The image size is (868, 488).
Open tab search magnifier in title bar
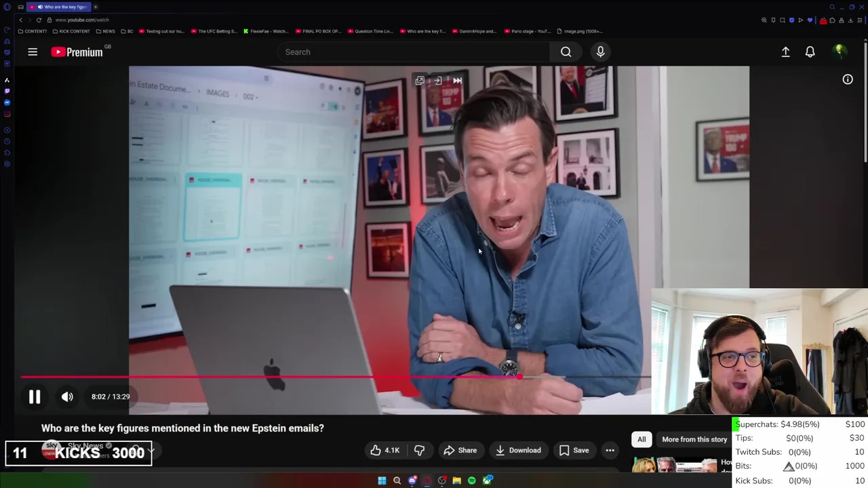(x=832, y=7)
